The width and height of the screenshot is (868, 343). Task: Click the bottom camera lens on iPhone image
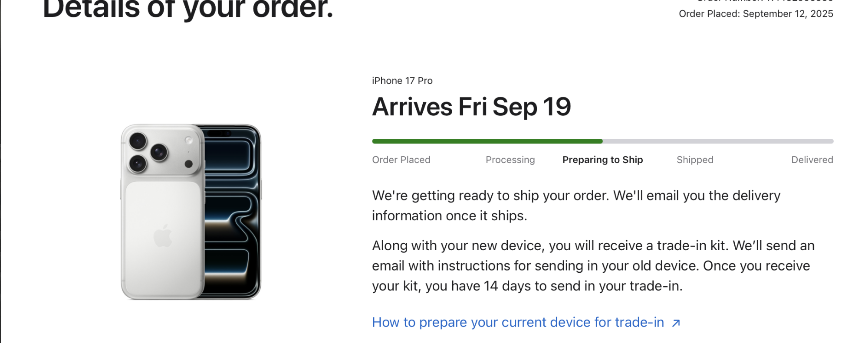click(138, 163)
